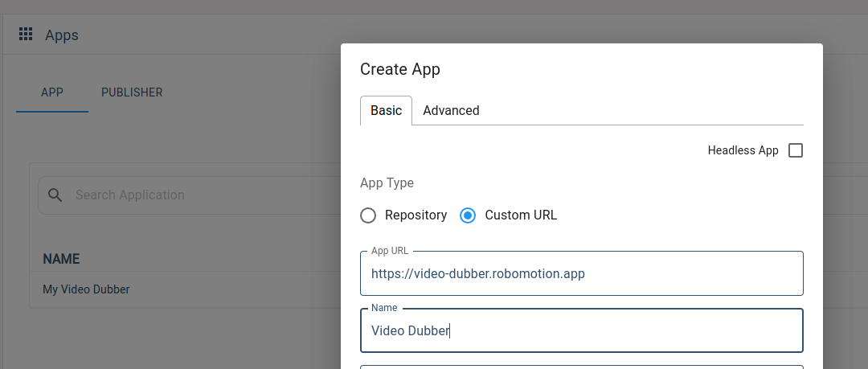Choose the Custom URL radio option
The height and width of the screenshot is (369, 868).
(x=468, y=215)
